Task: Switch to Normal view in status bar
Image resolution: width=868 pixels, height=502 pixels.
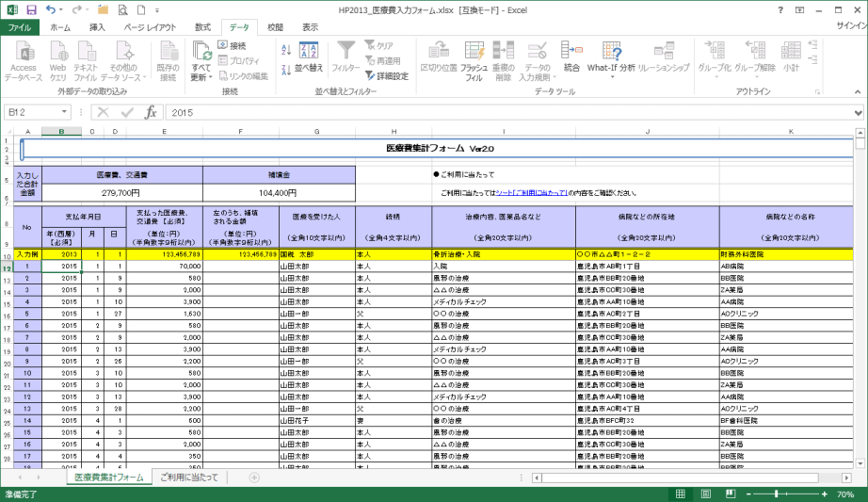Action: (681, 494)
